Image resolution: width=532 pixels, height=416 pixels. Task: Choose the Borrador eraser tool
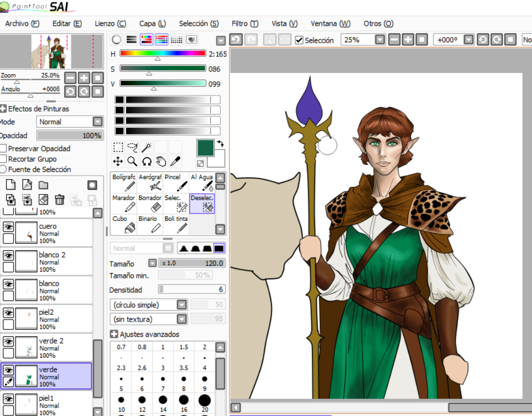click(x=150, y=203)
